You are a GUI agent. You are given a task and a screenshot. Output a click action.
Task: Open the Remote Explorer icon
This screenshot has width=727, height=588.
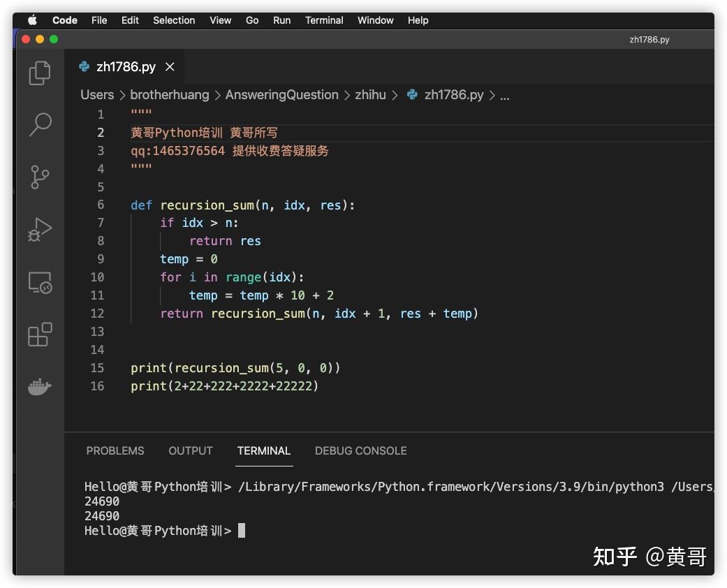(39, 282)
